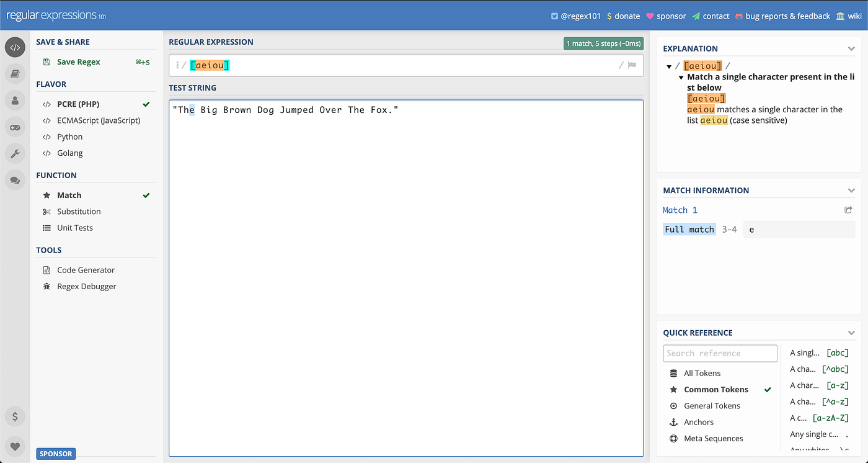
Task: Click the floppy disk Save Regex icon
Action: click(x=46, y=62)
